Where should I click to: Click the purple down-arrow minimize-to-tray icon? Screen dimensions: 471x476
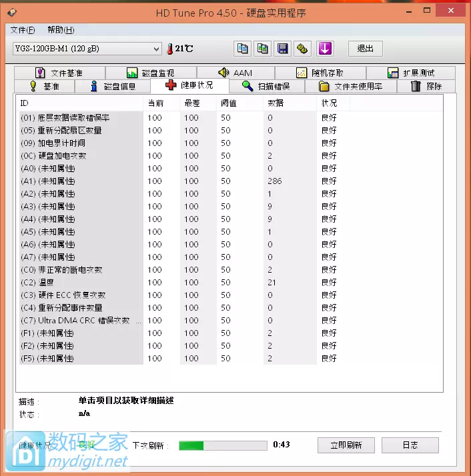point(325,49)
